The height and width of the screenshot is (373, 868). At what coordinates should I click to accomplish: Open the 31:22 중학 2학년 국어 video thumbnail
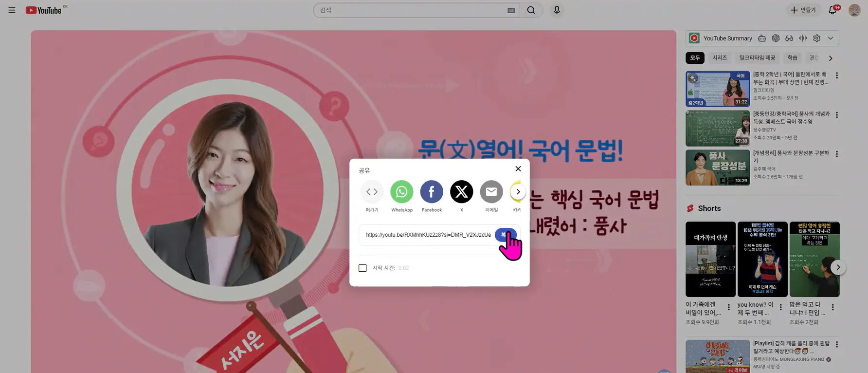click(x=718, y=89)
